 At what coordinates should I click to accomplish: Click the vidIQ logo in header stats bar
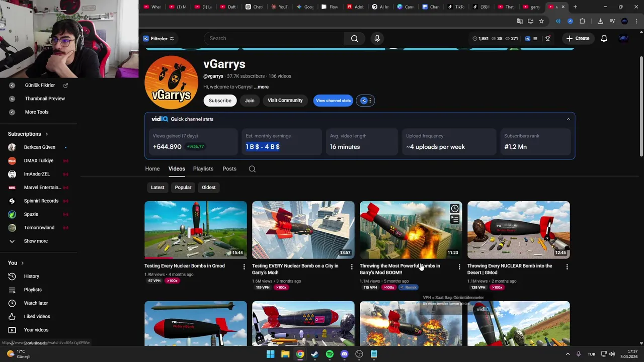(527, 38)
